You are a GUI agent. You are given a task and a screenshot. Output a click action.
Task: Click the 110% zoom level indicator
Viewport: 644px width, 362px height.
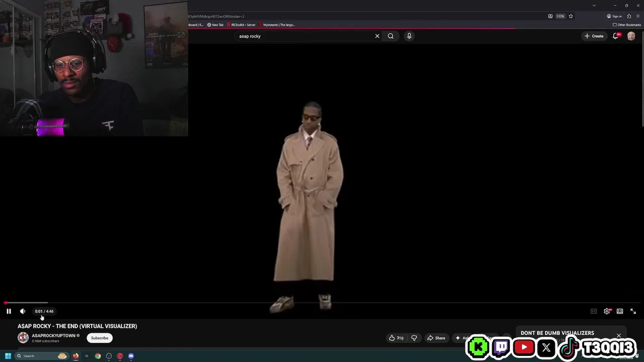coord(560,16)
